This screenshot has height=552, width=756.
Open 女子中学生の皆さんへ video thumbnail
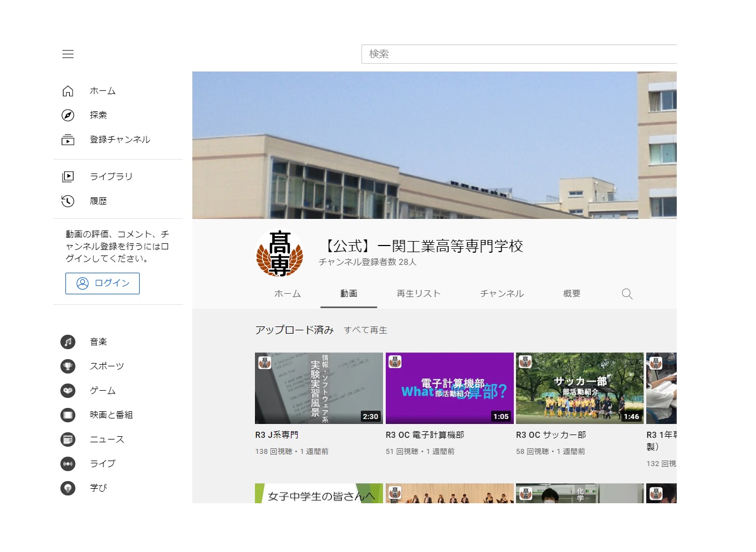point(319,493)
